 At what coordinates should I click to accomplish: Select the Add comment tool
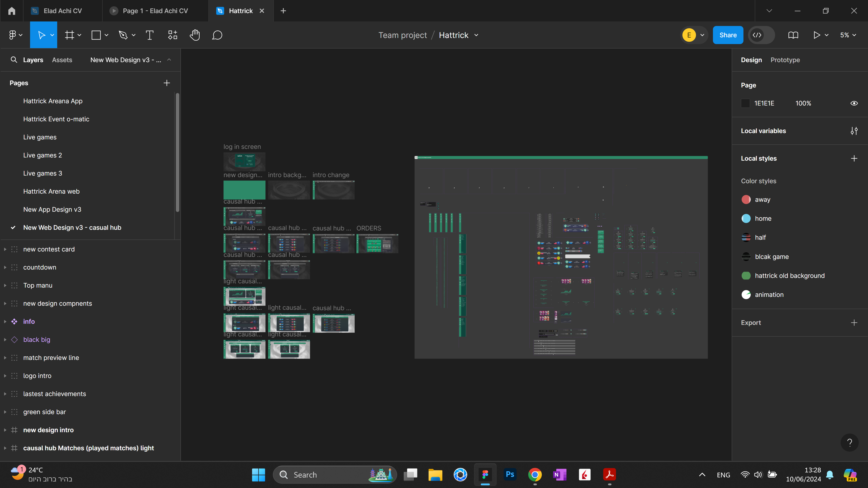coord(217,35)
